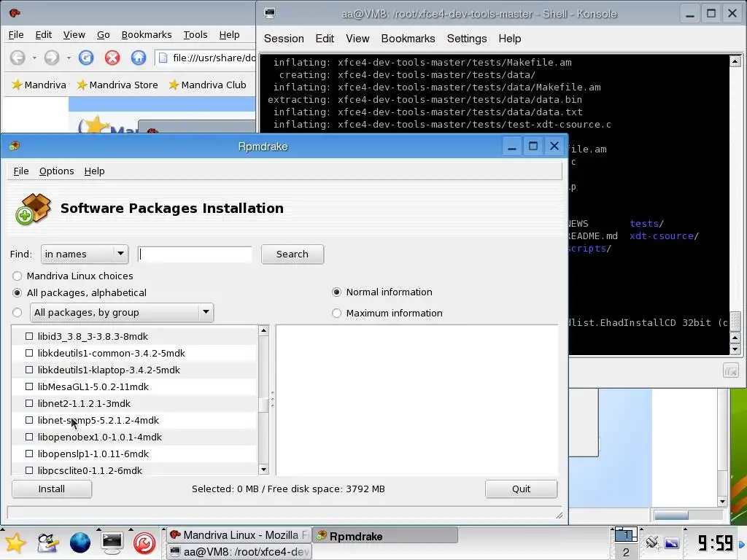Check libkdeutils1-common-3.4.2-5mdk package
747x560 pixels.
point(29,353)
